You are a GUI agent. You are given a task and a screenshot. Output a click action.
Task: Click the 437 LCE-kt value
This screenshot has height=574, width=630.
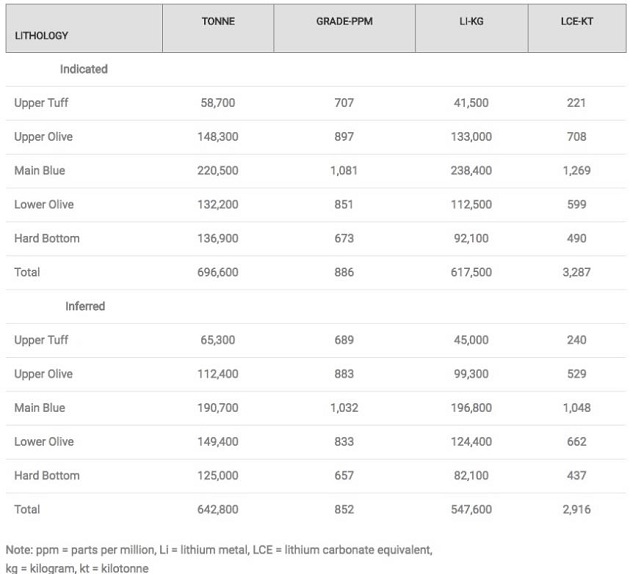pyautogui.click(x=576, y=476)
